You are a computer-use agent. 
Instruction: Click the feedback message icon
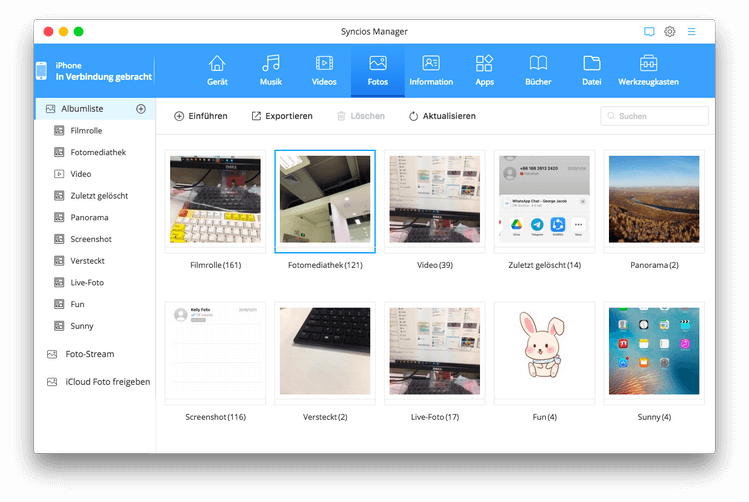click(649, 32)
